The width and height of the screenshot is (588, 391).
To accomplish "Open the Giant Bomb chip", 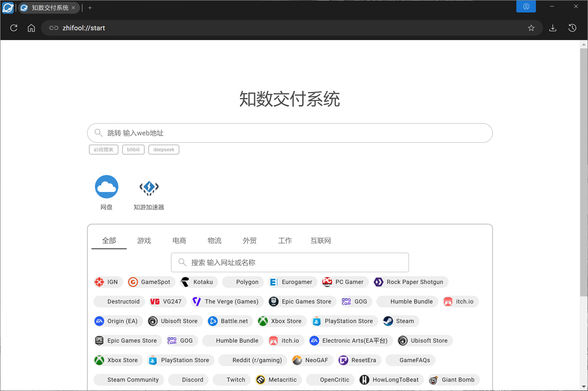I will tap(453, 380).
